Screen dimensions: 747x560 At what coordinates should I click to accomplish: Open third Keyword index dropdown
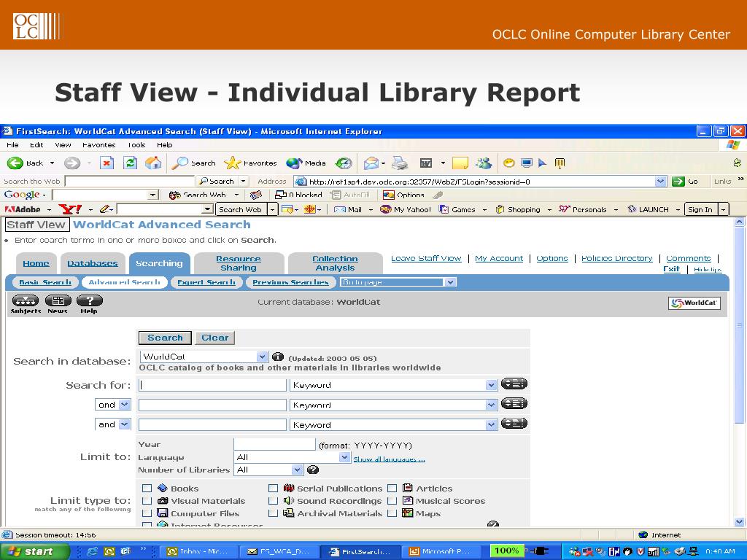tap(393, 425)
